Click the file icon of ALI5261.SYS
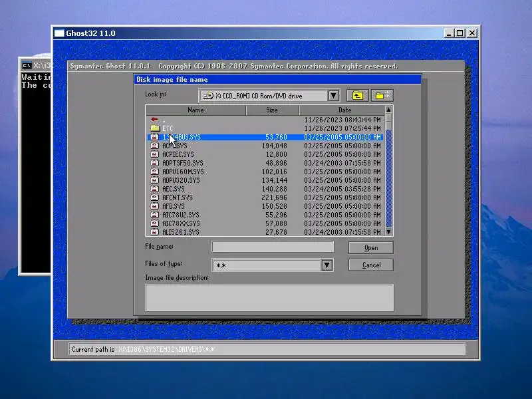 155,232
